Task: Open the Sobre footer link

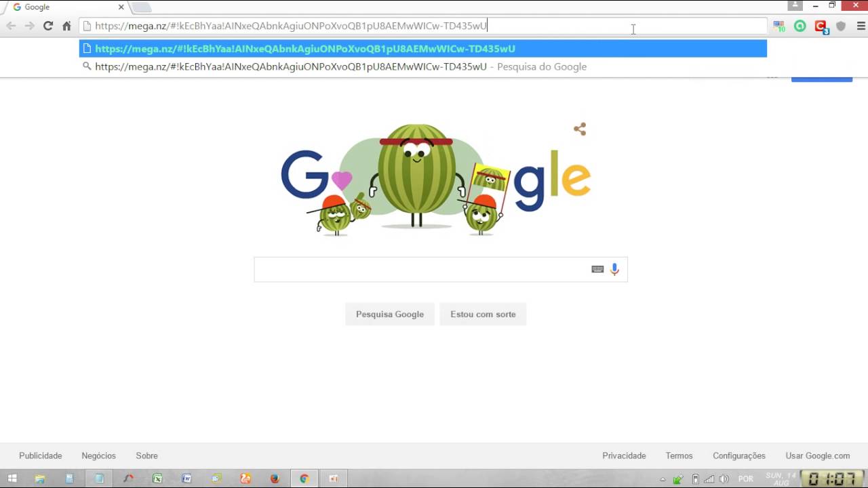Action: (x=146, y=455)
